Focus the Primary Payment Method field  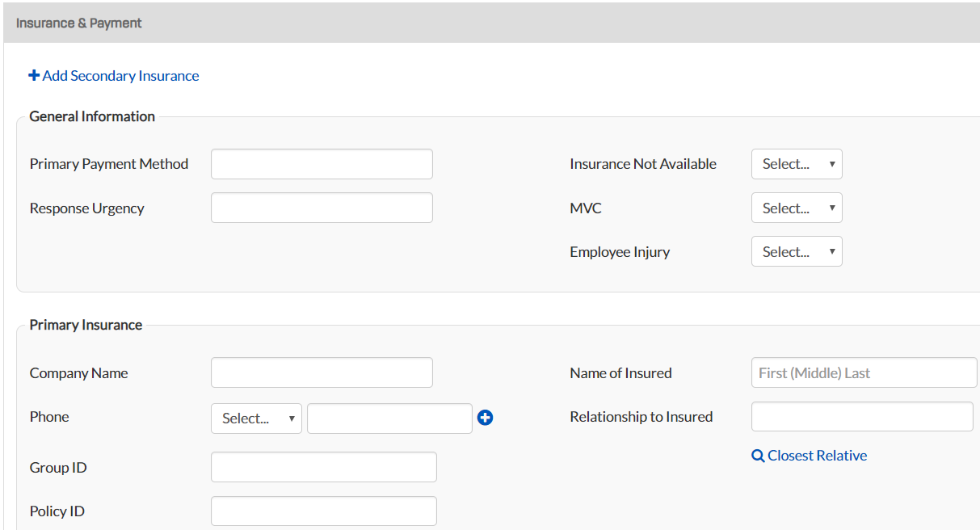pyautogui.click(x=322, y=164)
